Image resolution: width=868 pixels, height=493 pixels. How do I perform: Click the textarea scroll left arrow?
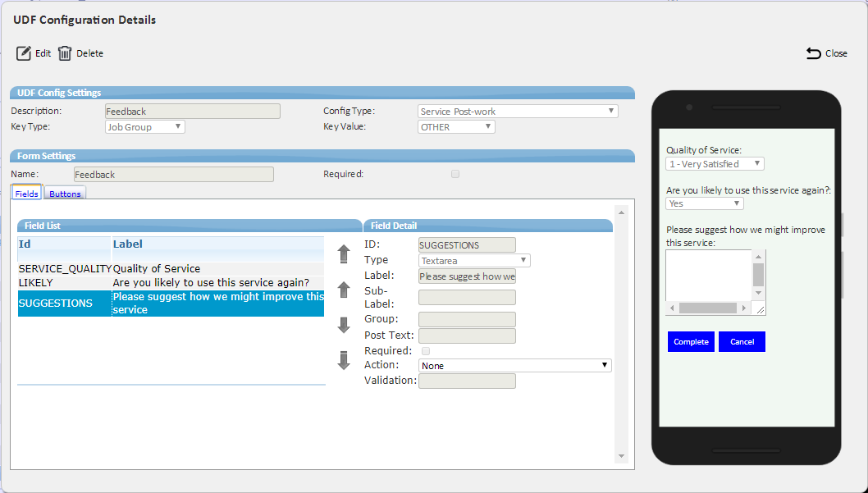click(672, 308)
